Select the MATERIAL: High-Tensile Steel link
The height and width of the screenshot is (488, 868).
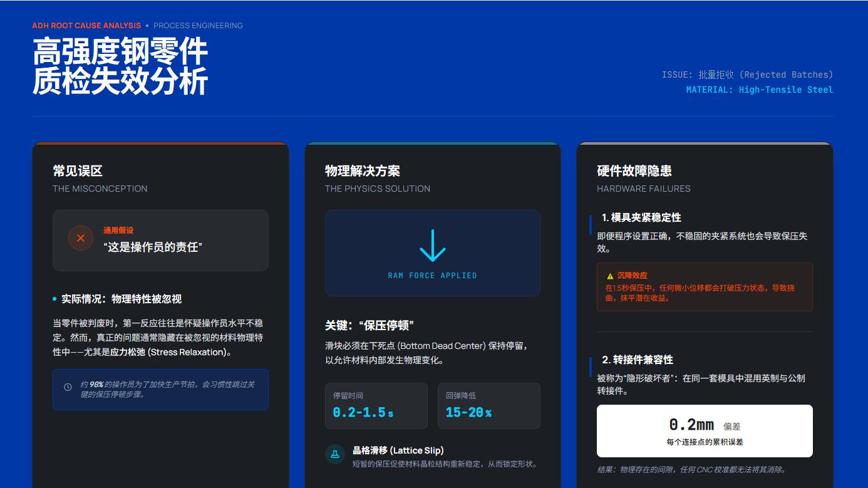[760, 90]
